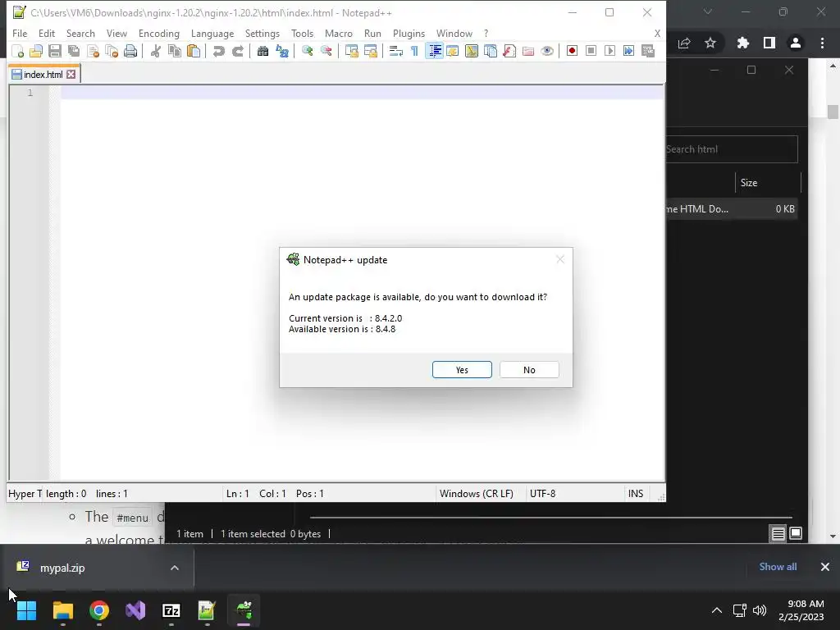Viewport: 840px width, 630px height.
Task: Open 7-Zip from the taskbar
Action: click(x=171, y=610)
